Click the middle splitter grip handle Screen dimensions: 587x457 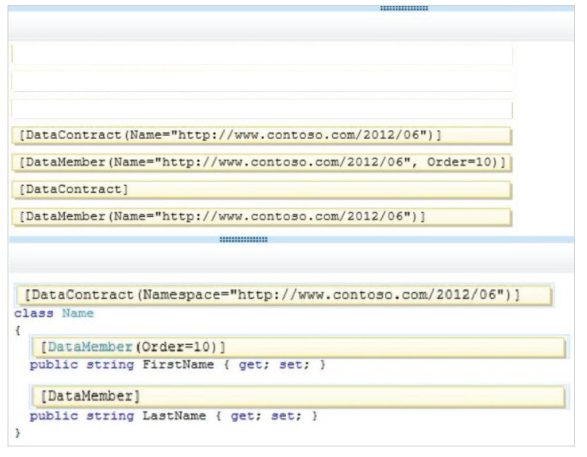coord(243,239)
